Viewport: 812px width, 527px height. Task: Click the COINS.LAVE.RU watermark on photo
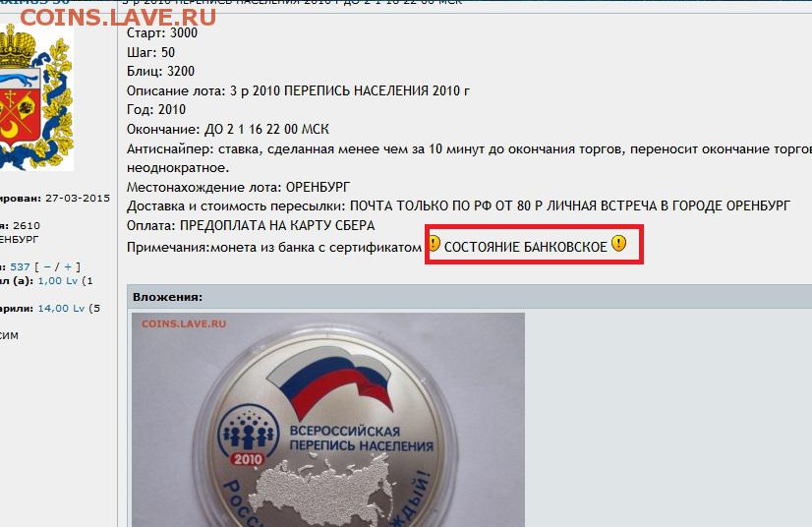tap(184, 323)
